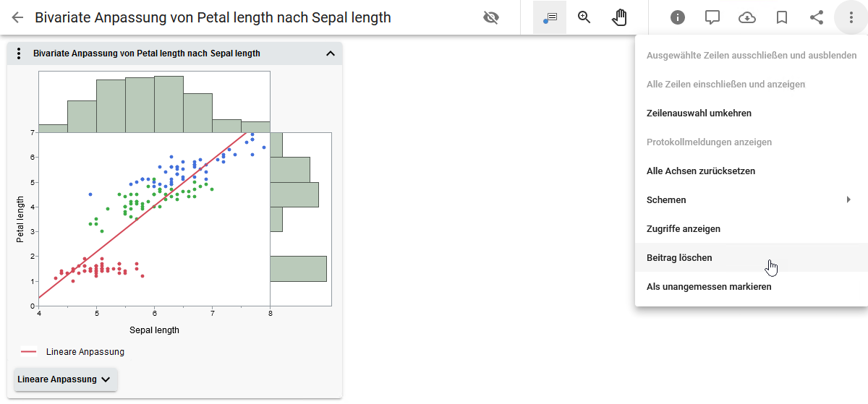868x404 pixels.
Task: Open the report panel three-dot menu
Action: point(20,53)
